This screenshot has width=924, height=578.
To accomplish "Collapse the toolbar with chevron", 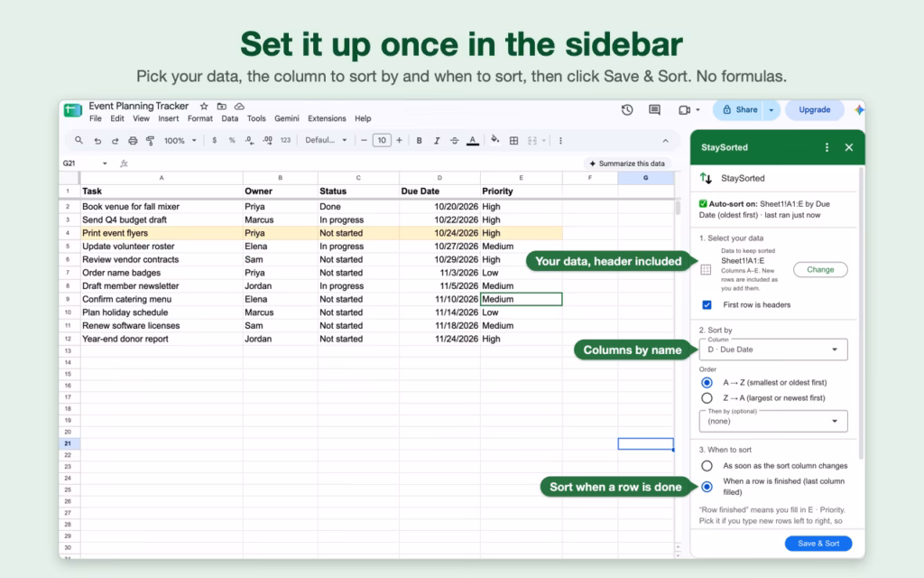I will pos(665,140).
